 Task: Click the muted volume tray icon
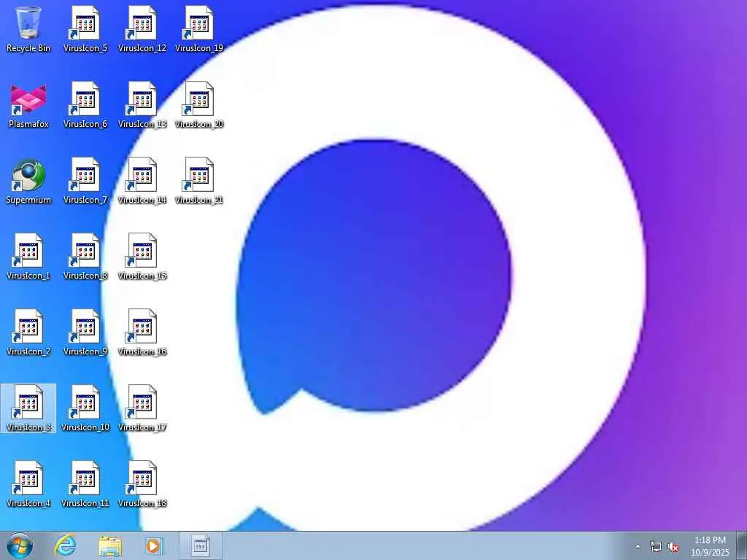[x=673, y=547]
